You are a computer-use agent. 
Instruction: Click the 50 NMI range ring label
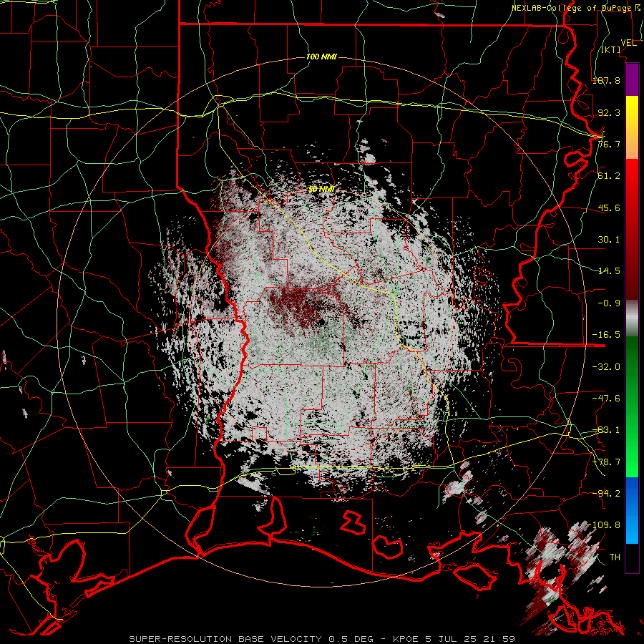tap(321, 190)
